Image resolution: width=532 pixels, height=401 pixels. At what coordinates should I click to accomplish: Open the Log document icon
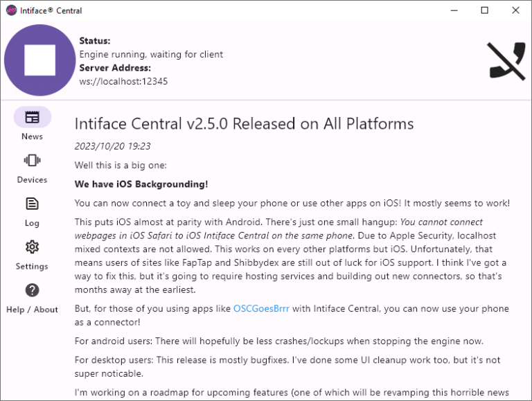[x=32, y=204]
